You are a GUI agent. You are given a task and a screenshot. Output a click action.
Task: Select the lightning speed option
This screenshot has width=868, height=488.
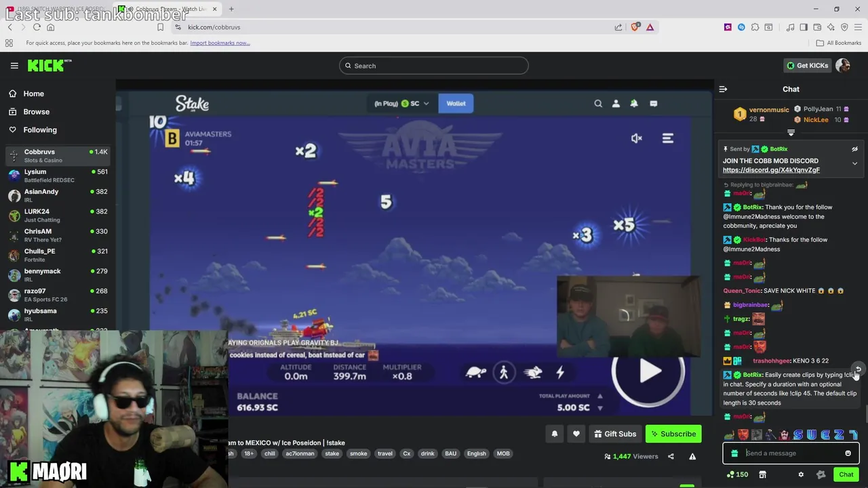tap(560, 372)
